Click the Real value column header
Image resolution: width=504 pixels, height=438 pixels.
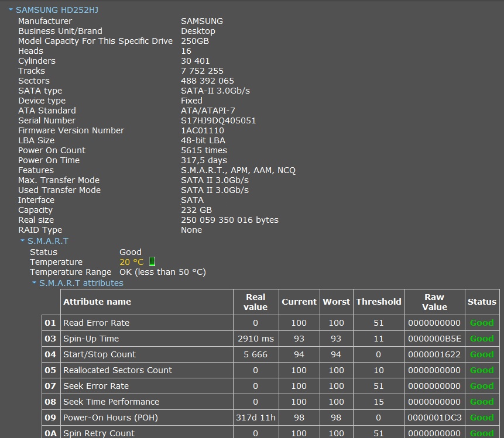[256, 302]
